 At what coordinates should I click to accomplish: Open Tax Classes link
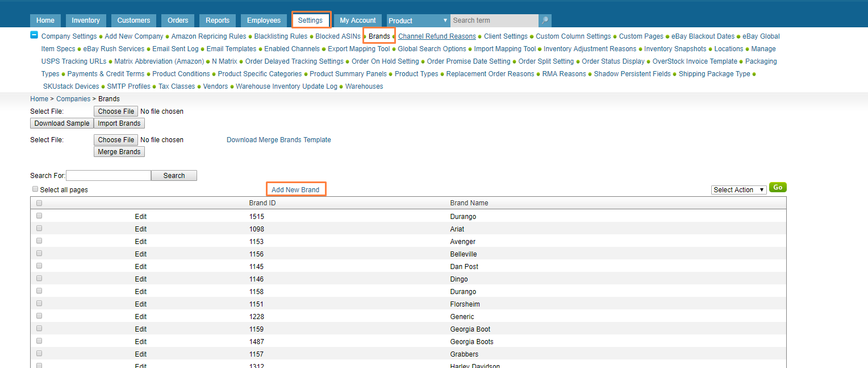[x=177, y=86]
